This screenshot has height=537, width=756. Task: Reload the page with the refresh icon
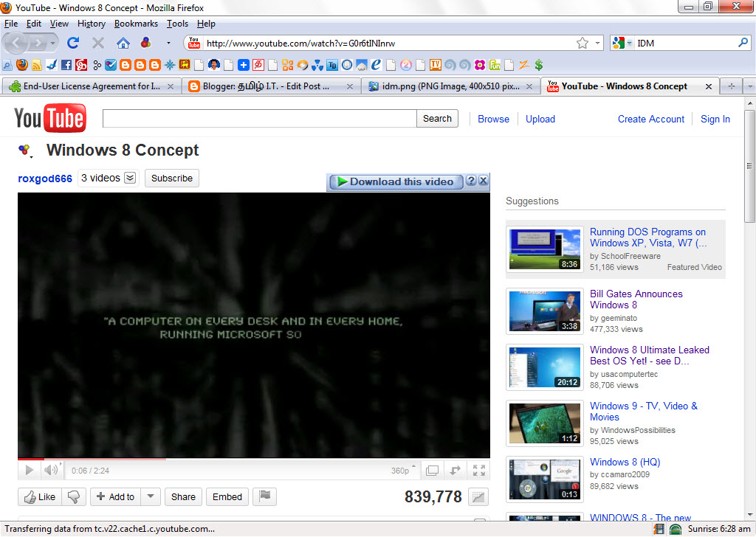[73, 44]
